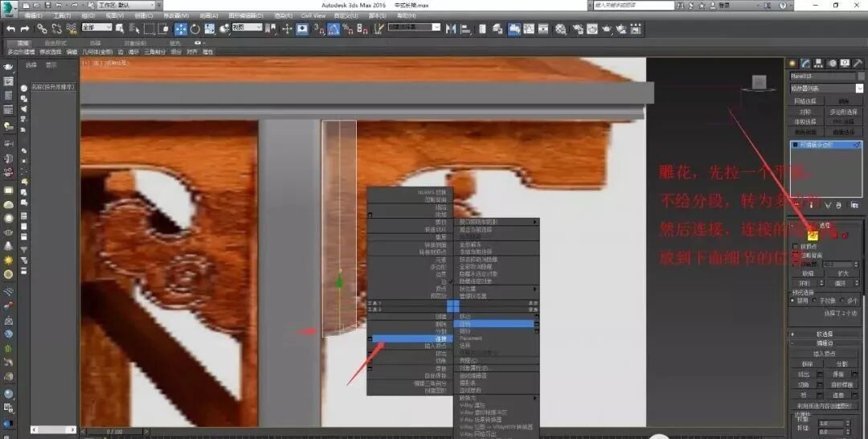Click the Mirror tool icon
The image size is (868, 439).
[x=451, y=29]
